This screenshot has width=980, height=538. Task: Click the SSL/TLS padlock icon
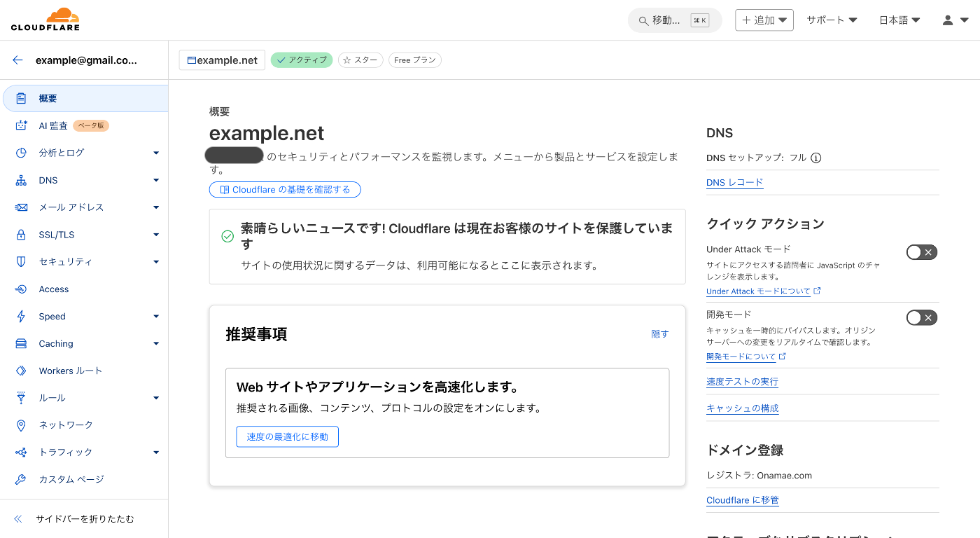[21, 235]
